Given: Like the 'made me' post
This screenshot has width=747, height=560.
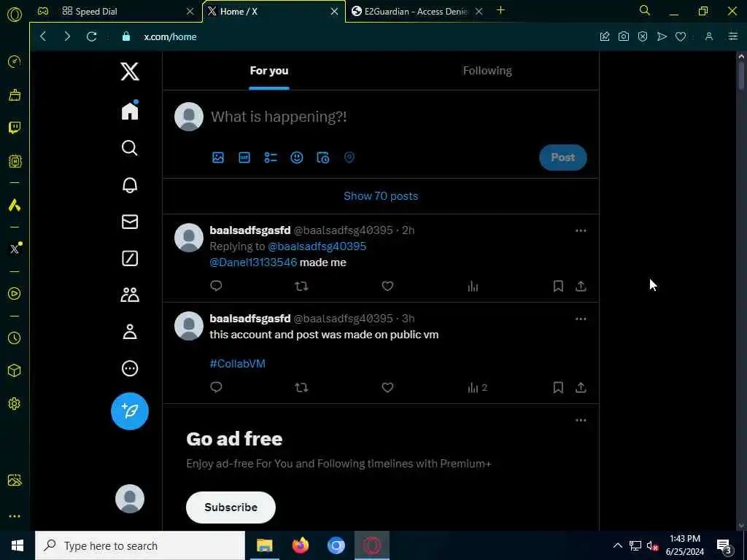Looking at the screenshot, I should tap(387, 286).
